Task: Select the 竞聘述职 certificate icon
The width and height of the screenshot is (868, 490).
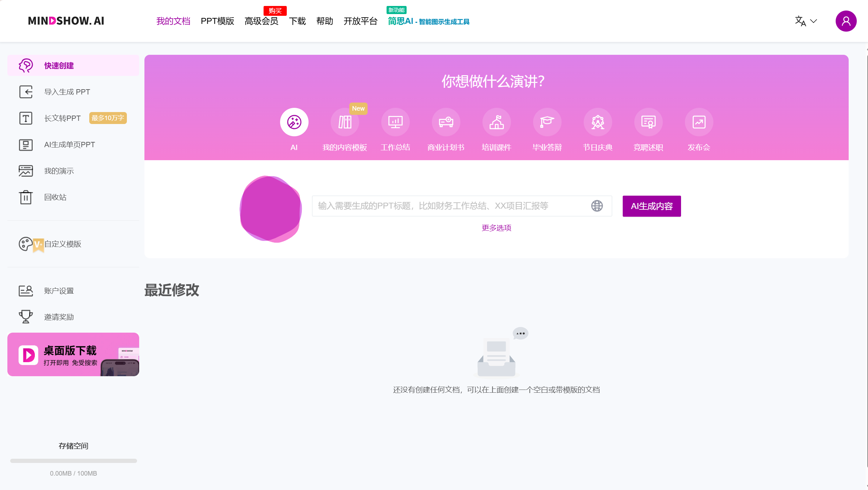Action: coord(648,122)
